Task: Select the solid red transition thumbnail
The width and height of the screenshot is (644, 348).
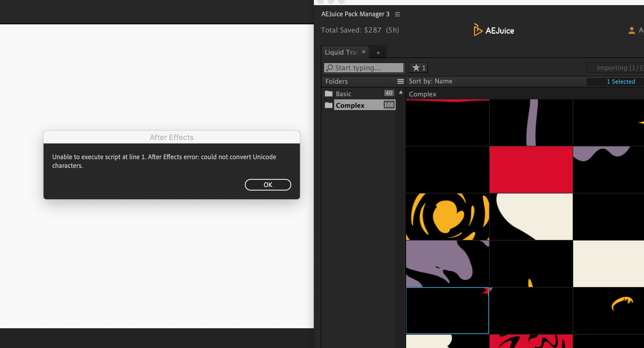Action: click(x=531, y=170)
